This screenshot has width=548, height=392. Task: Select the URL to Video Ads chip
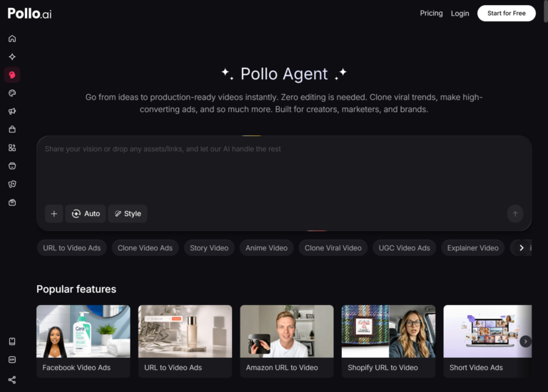click(71, 248)
